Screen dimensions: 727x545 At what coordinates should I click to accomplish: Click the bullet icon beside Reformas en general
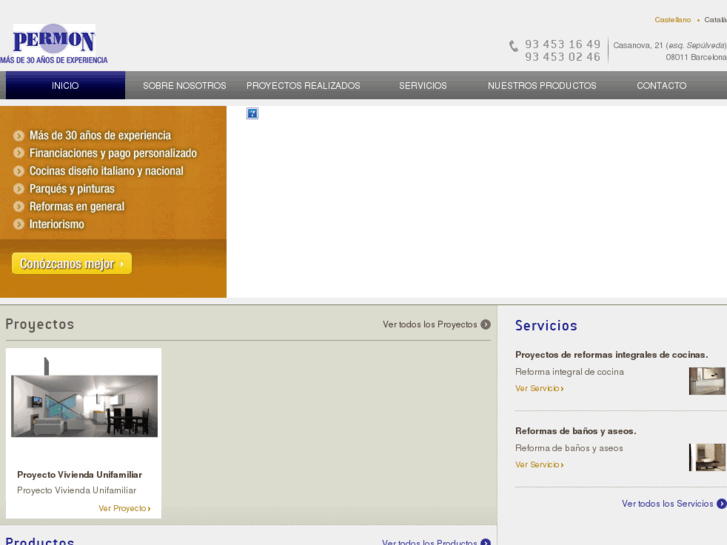coord(19,206)
